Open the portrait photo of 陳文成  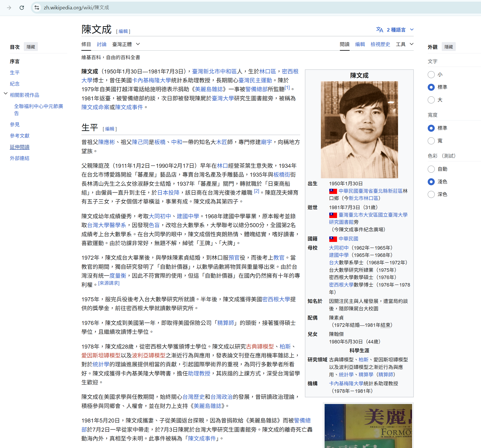point(359,130)
